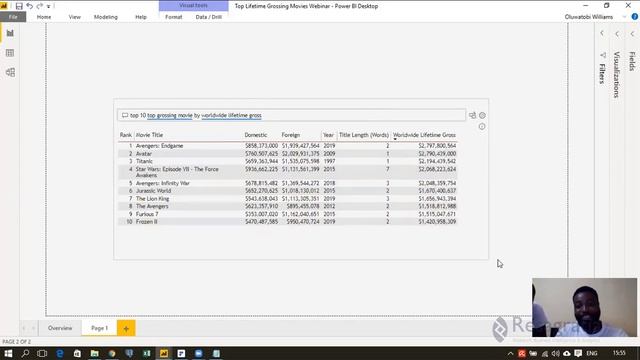Select the Avengers: Infinity War cell

point(163,183)
